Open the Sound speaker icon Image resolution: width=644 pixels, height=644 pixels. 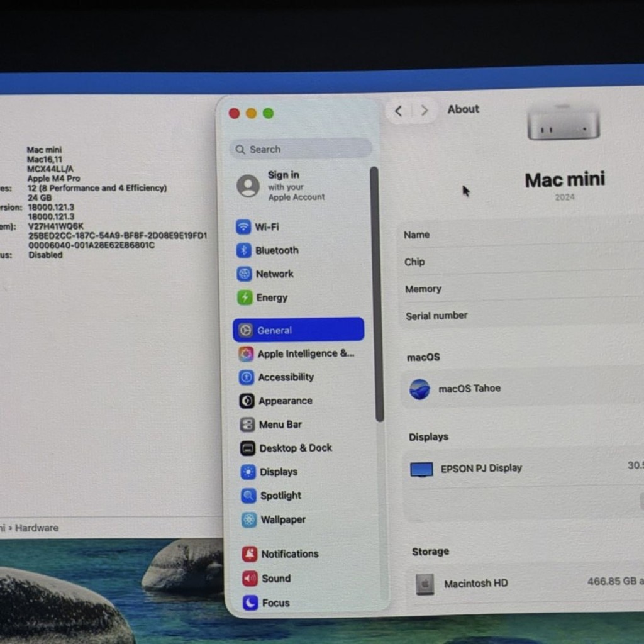[250, 579]
